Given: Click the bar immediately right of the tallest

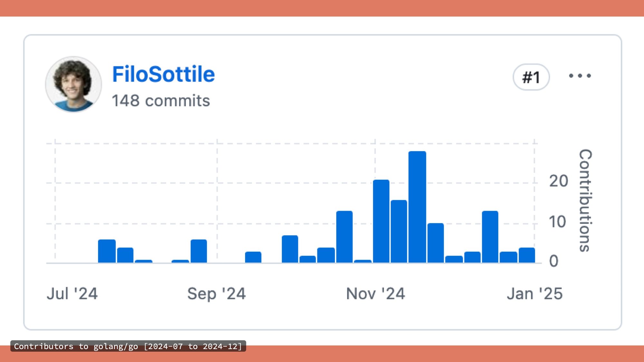Looking at the screenshot, I should point(435,243).
